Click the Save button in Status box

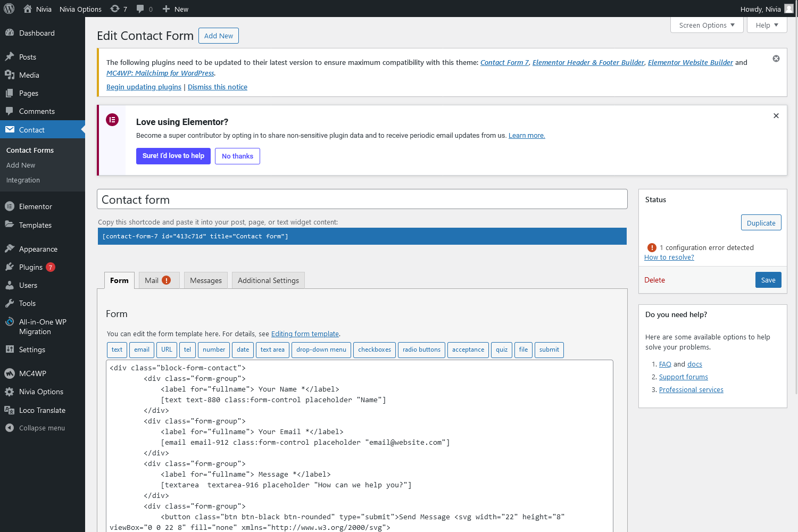768,280
